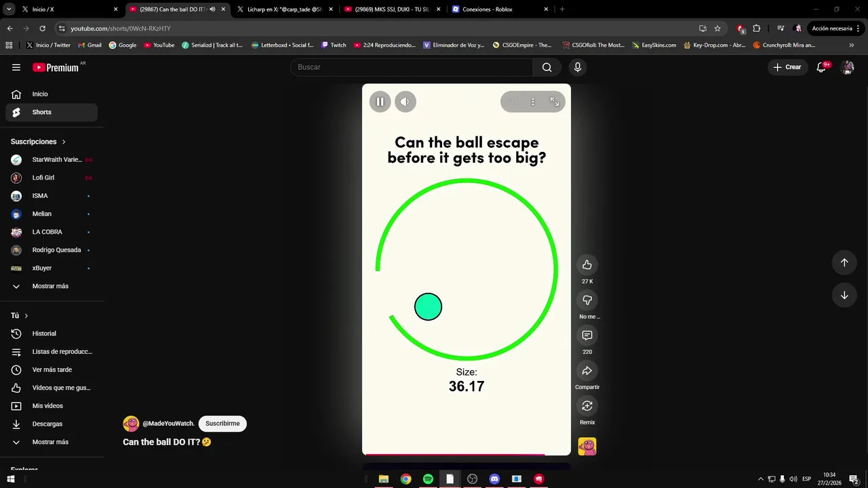Open Spotify from the taskbar
Screen dimensions: 868x488
click(428, 479)
